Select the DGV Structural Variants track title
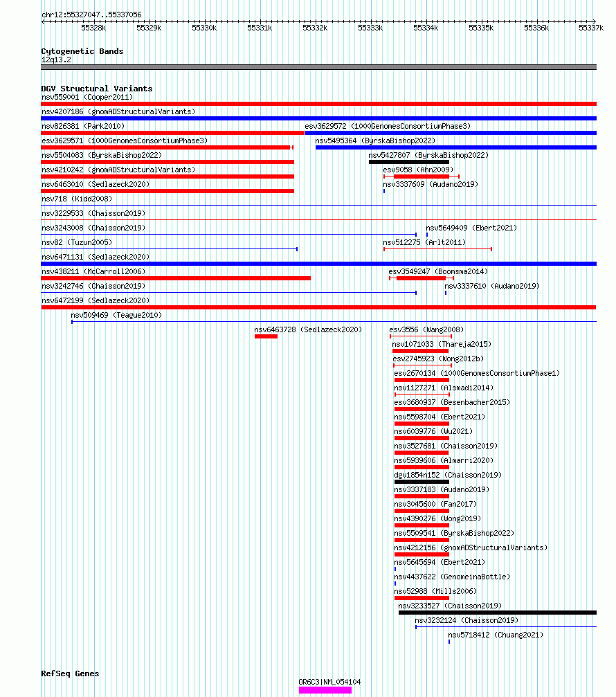 pyautogui.click(x=97, y=89)
